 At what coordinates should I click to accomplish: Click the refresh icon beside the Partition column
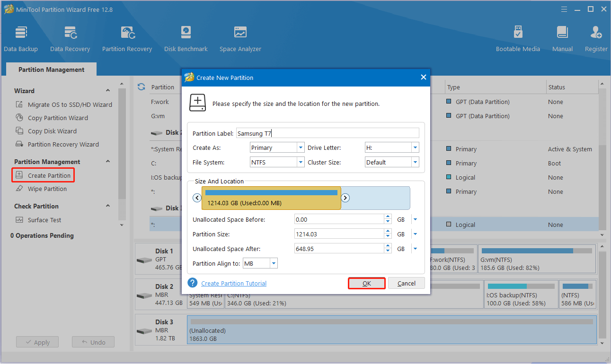(x=141, y=87)
